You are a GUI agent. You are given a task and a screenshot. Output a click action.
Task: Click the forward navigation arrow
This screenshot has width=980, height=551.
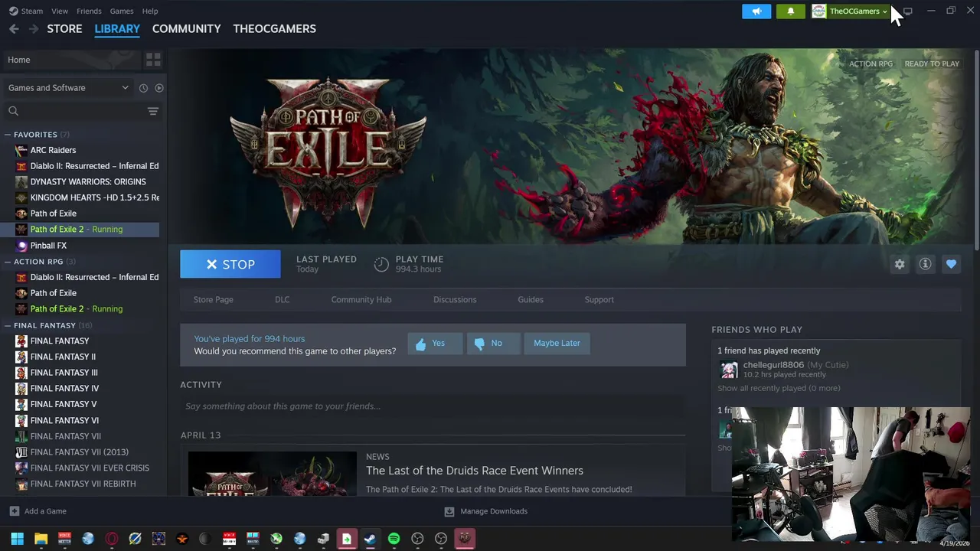click(x=33, y=28)
